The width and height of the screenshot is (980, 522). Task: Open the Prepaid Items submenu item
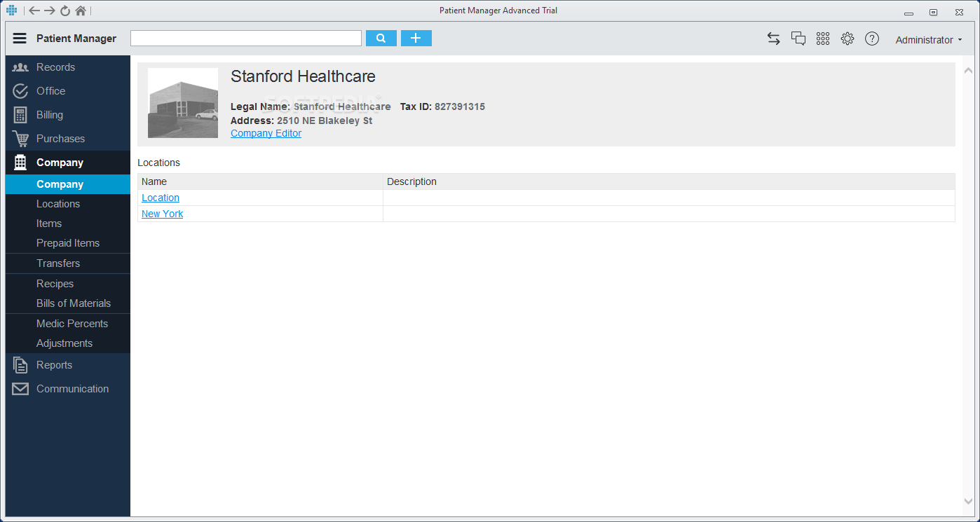coord(68,243)
